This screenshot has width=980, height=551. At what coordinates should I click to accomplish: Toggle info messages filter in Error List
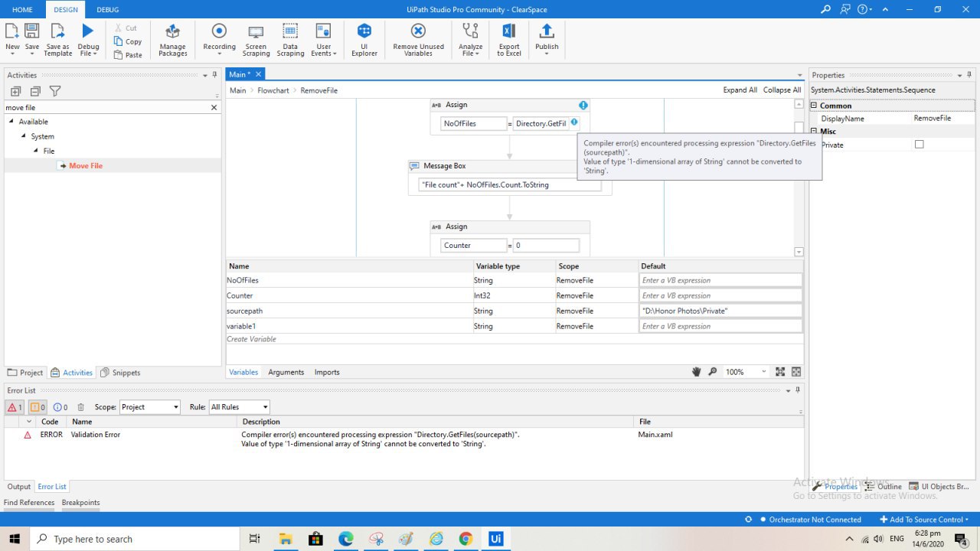pyautogui.click(x=60, y=407)
